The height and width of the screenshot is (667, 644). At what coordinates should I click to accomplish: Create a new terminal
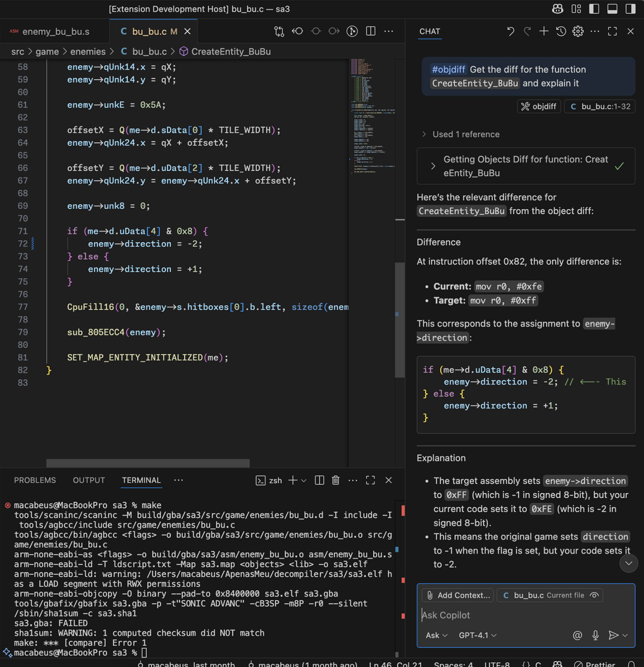point(293,480)
